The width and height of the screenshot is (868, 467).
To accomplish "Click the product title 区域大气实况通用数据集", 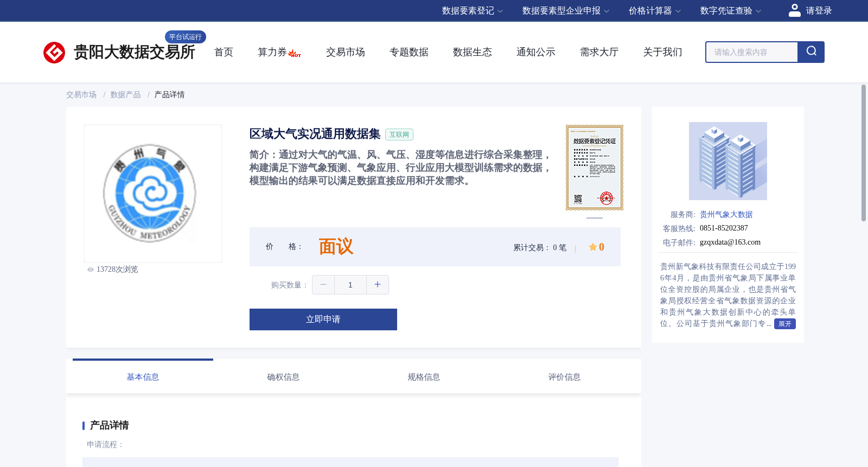I will click(315, 134).
